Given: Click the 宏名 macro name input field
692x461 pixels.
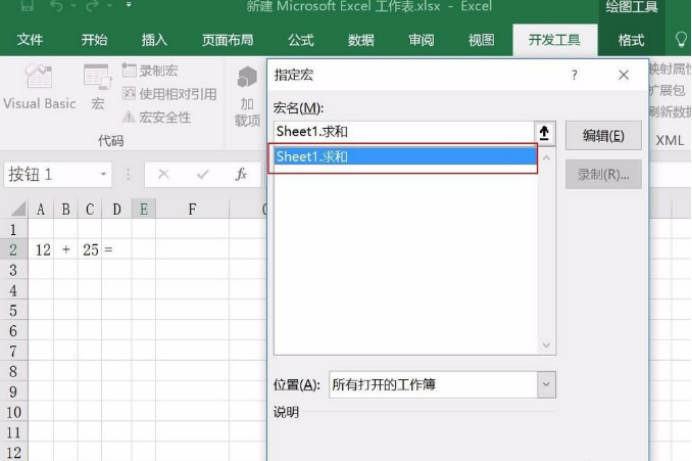Looking at the screenshot, I should (404, 132).
